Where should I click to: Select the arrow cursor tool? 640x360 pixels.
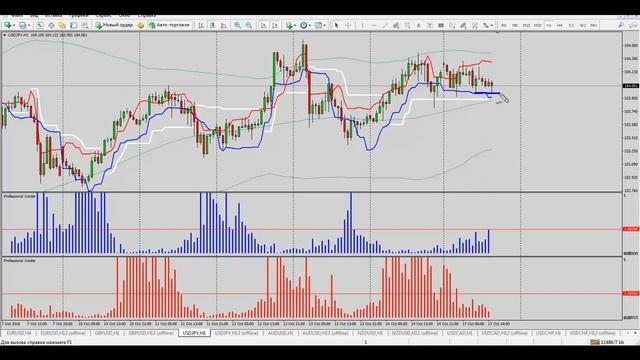(x=336, y=25)
